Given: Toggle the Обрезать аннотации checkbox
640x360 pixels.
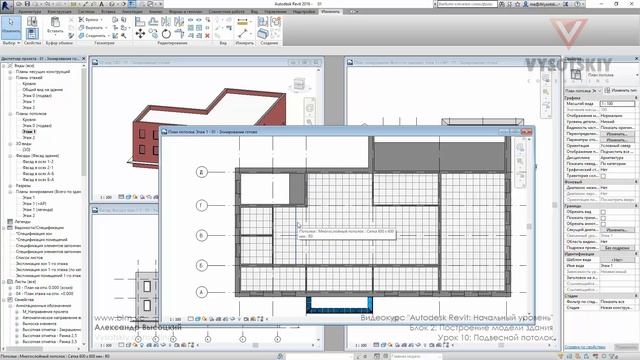Looking at the screenshot, I should coord(603,224).
